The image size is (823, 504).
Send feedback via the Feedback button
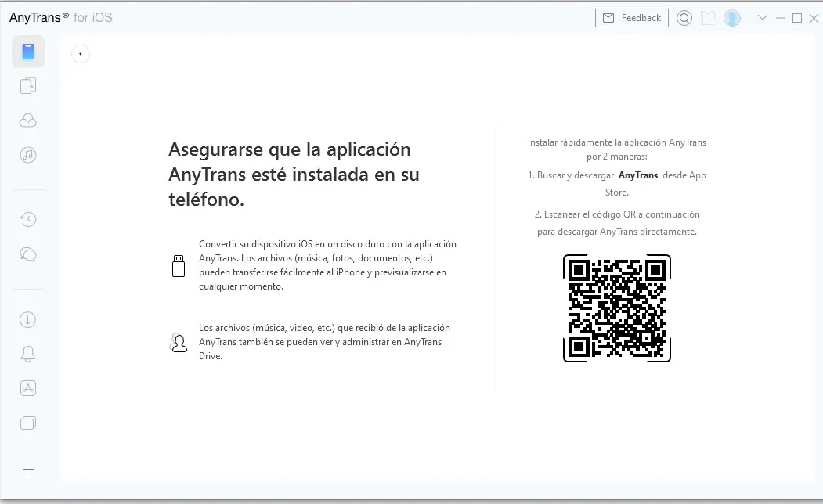[631, 18]
